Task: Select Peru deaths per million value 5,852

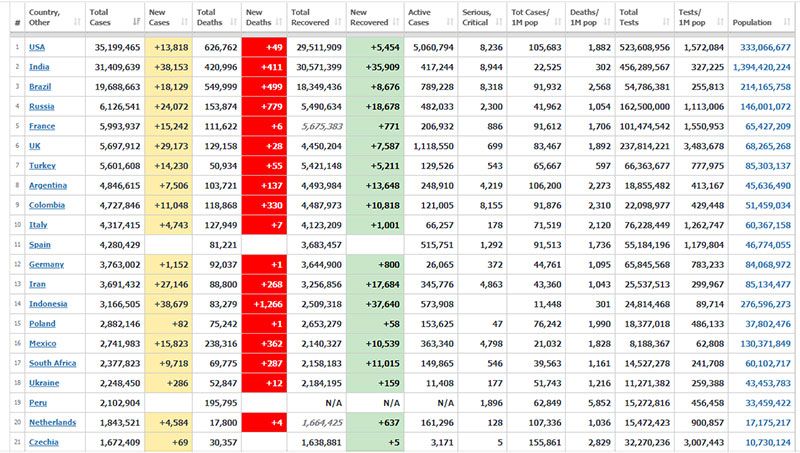Action: coord(599,404)
